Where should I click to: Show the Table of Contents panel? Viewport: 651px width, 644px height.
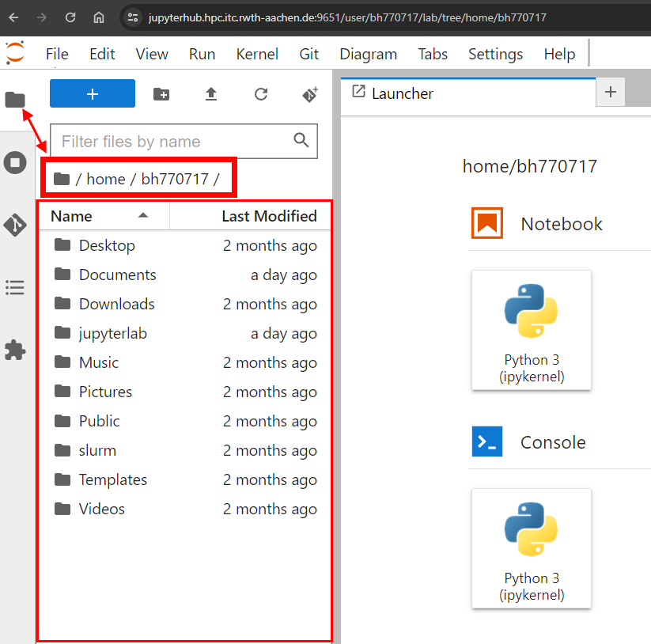[x=15, y=287]
